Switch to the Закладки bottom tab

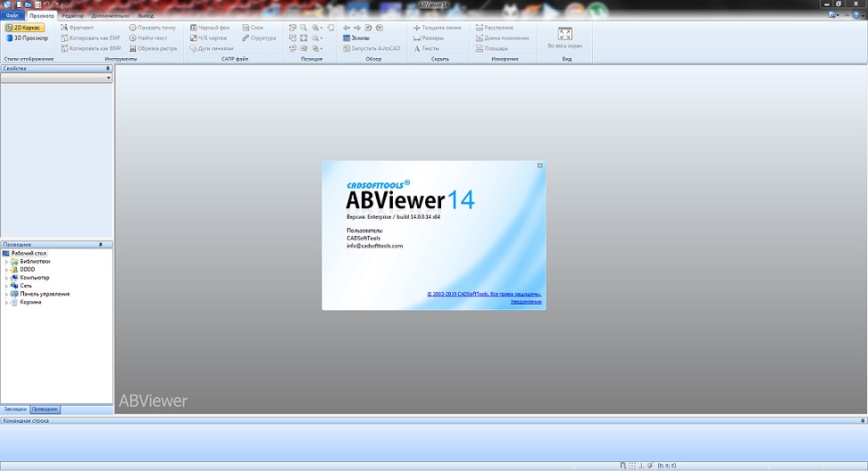[15, 409]
